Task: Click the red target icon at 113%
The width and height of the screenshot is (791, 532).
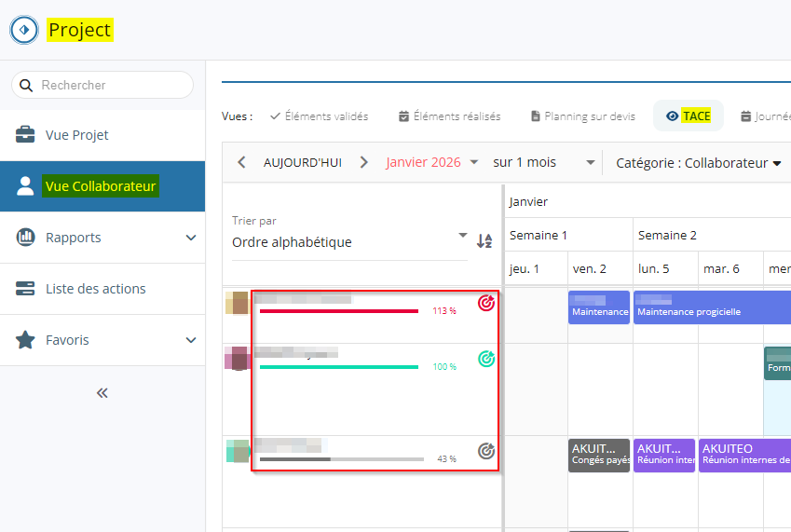Action: (x=485, y=303)
